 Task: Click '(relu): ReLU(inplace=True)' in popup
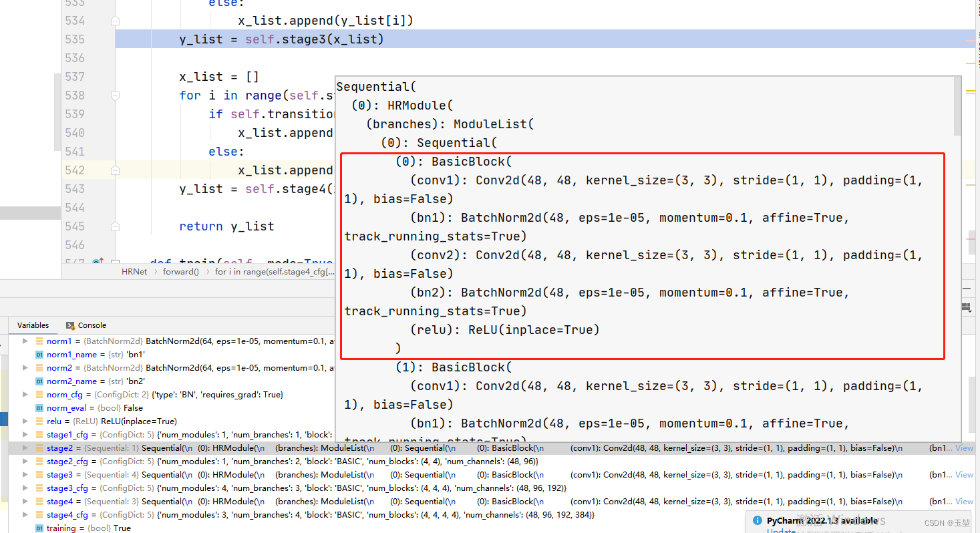click(504, 329)
